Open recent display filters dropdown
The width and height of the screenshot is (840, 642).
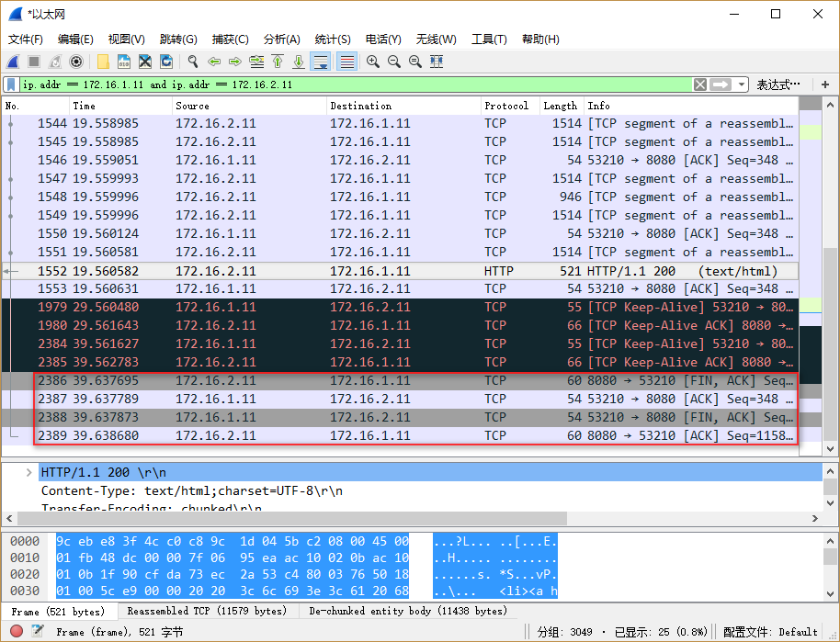click(742, 84)
